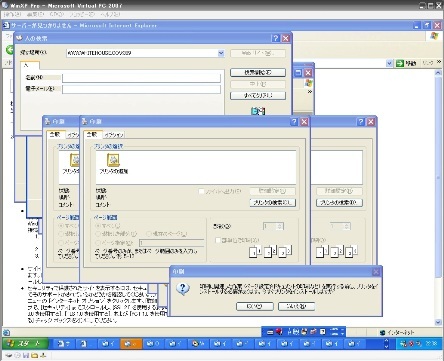Screen dimensions: 444x361
Task: Toggle the Print to file checkbox
Action: coord(201,191)
